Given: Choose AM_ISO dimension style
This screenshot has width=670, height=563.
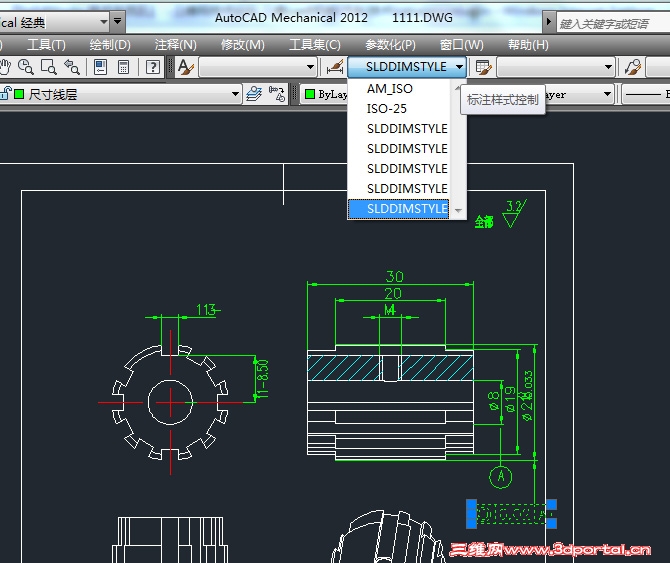Looking at the screenshot, I should pos(399,88).
